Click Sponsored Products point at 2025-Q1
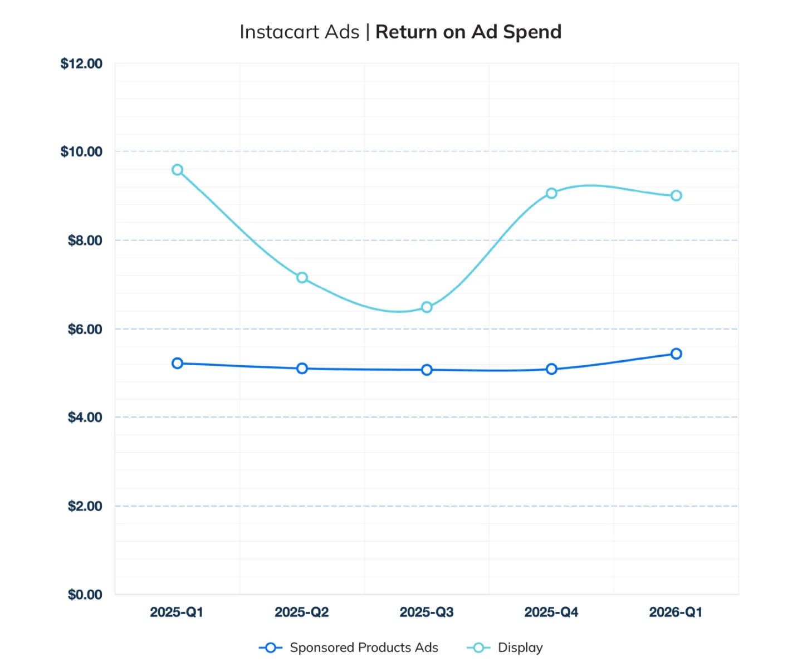 (x=177, y=363)
